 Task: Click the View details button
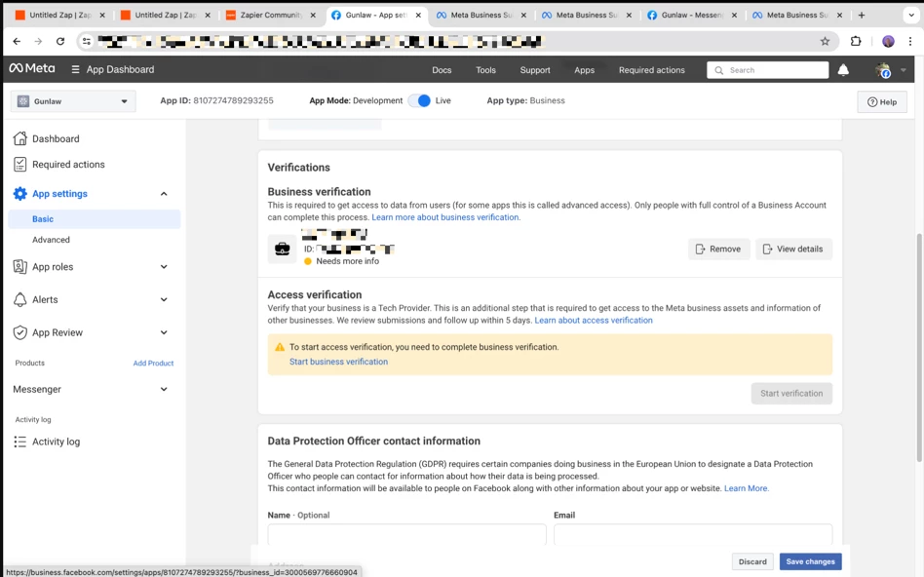click(793, 249)
